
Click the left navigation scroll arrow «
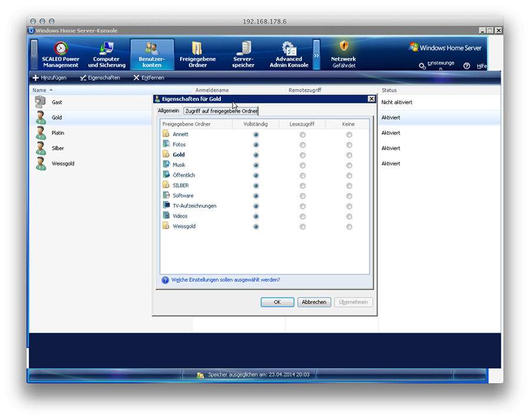[x=34, y=55]
